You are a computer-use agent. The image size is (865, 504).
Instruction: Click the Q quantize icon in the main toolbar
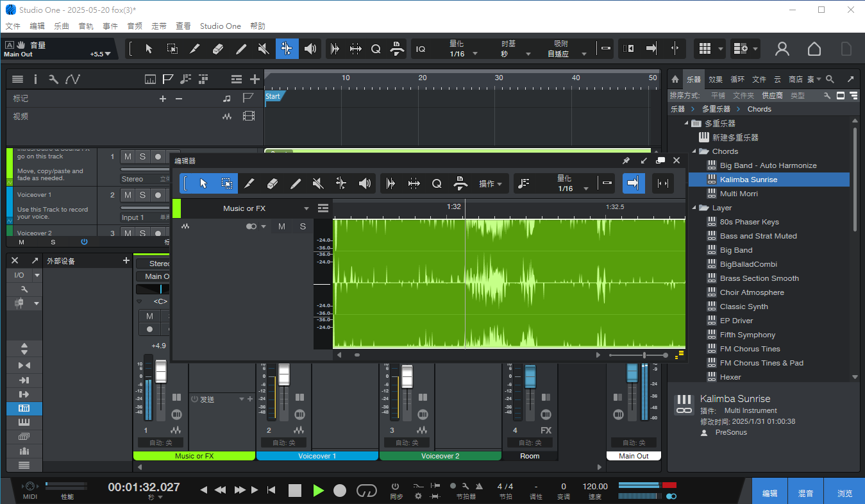[376, 49]
